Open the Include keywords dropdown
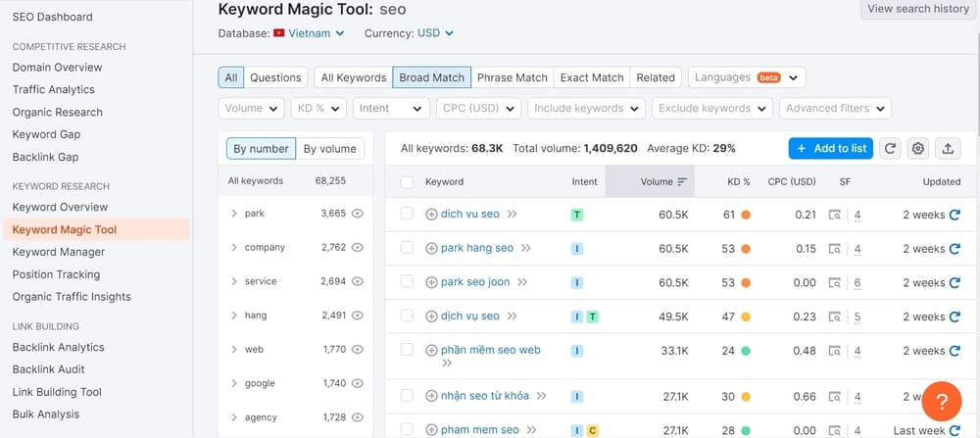 coord(587,108)
